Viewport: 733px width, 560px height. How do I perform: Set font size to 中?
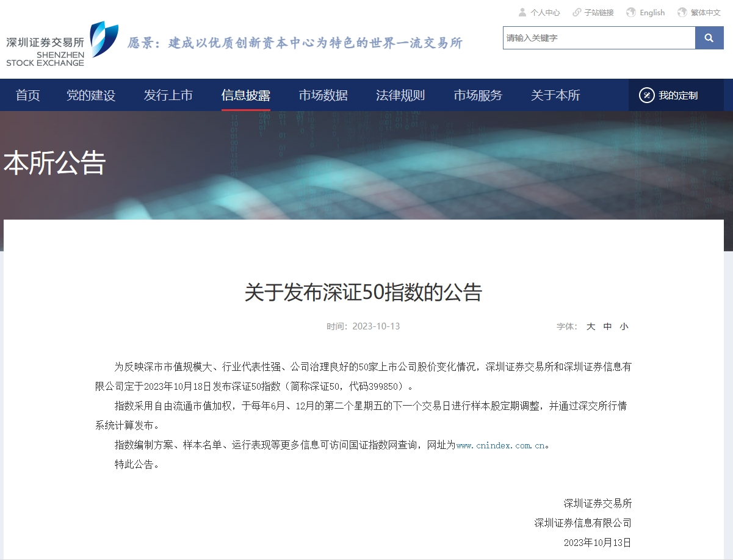coord(607,326)
